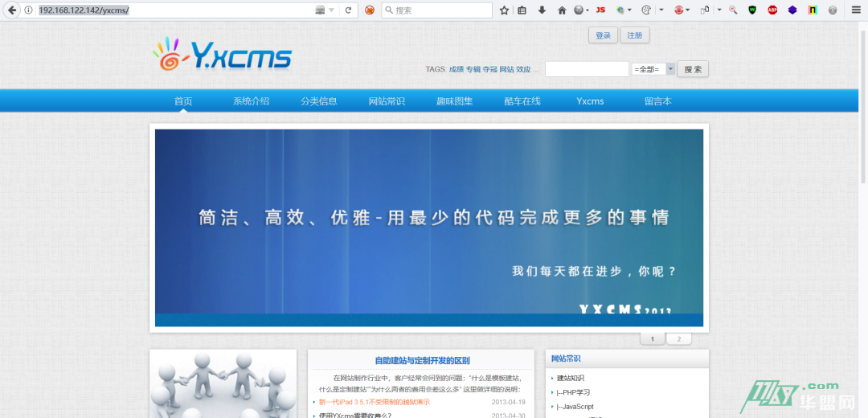Image resolution: width=868 pixels, height=418 pixels.
Task: Open the 趣味图集 navigation tab
Action: (x=454, y=101)
